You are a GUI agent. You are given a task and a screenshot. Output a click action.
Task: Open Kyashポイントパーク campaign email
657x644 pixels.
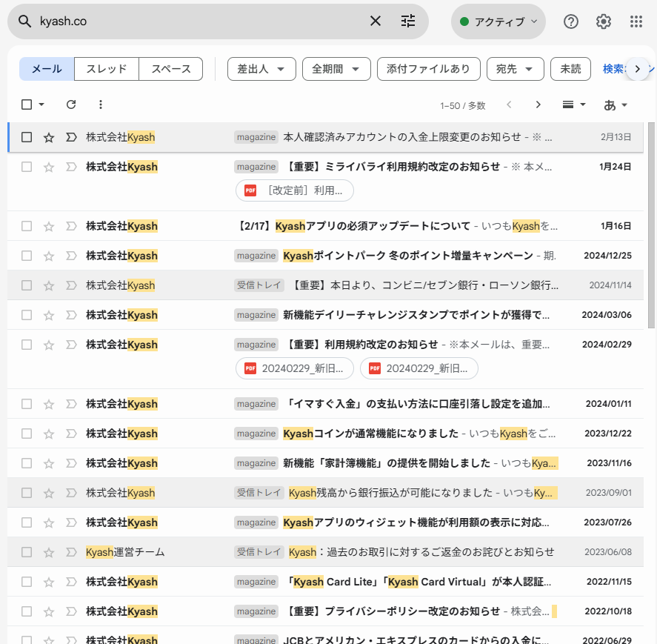326,256
